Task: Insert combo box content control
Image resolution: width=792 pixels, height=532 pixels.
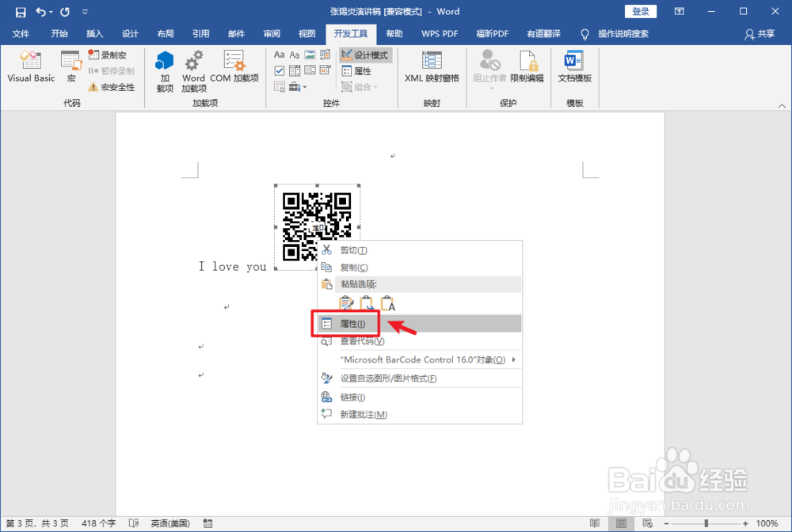Action: (x=295, y=70)
